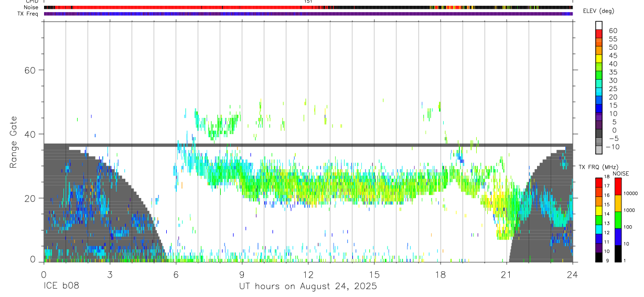Image resolution: width=644 pixels, height=297 pixels.
Task: Click the '55' label on the ELEV color bar
Action: click(613, 39)
